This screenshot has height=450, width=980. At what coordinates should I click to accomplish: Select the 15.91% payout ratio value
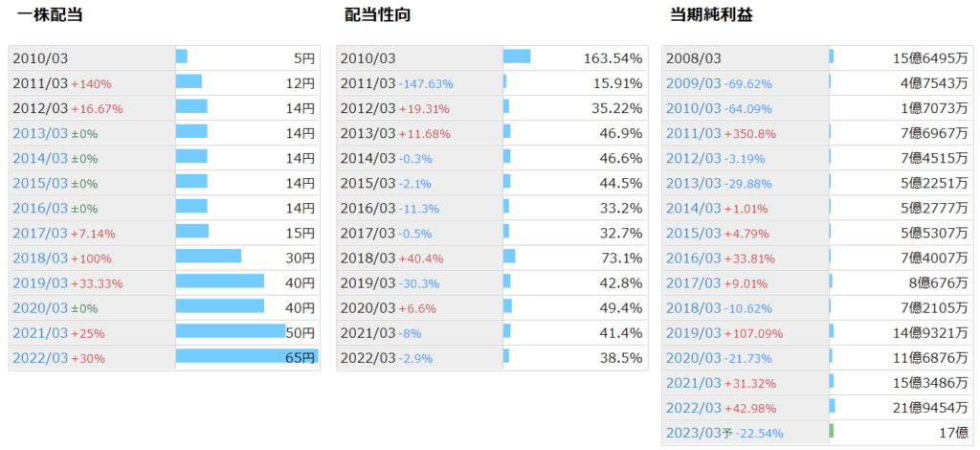click(617, 83)
